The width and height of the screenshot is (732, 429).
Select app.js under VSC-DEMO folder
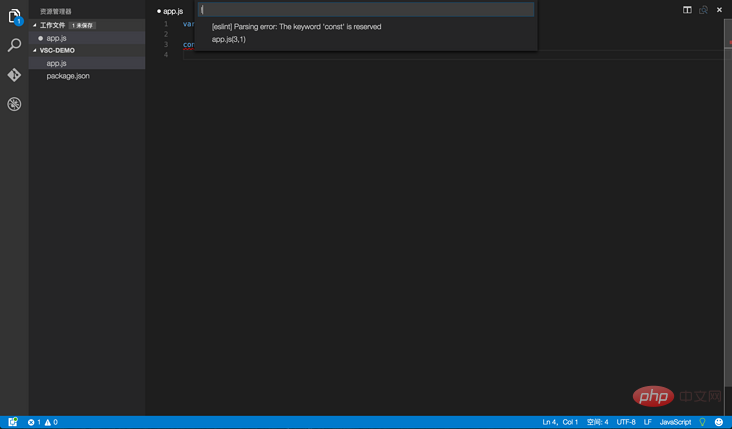click(56, 63)
